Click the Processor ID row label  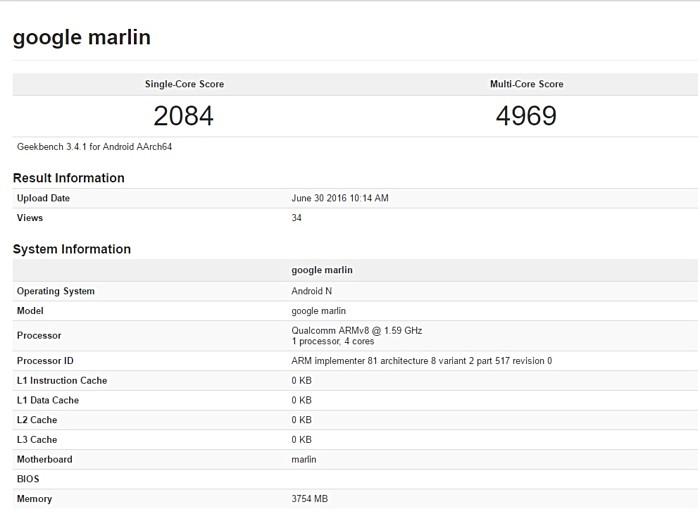(45, 361)
